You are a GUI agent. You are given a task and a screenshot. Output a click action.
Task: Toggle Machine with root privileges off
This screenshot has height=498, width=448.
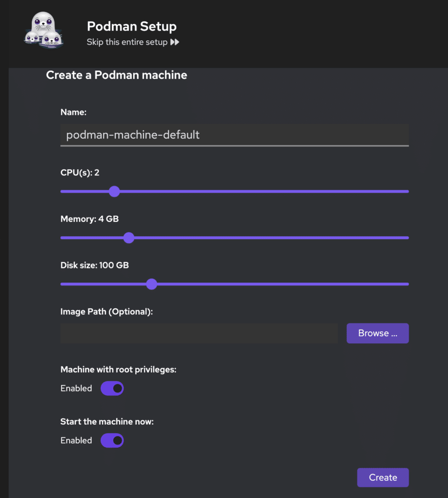112,388
